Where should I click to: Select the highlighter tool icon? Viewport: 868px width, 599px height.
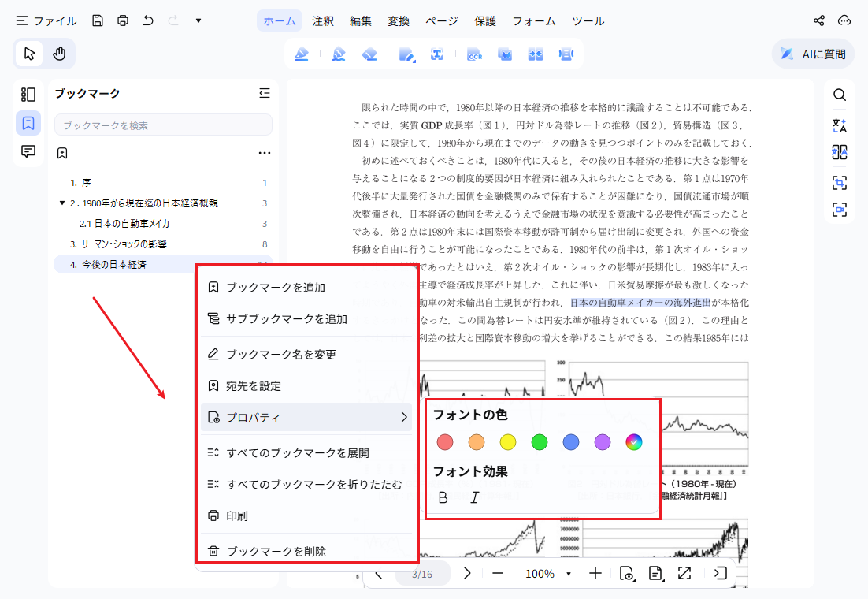302,54
